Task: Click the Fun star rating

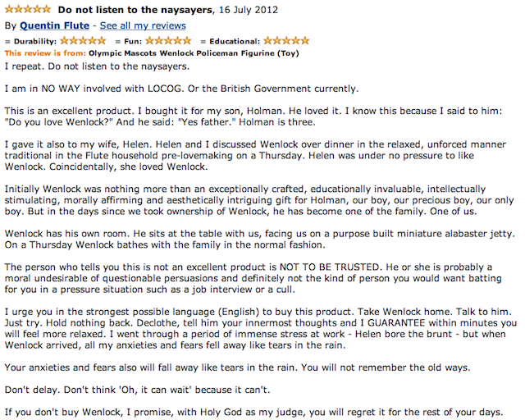Action: pyautogui.click(x=168, y=40)
